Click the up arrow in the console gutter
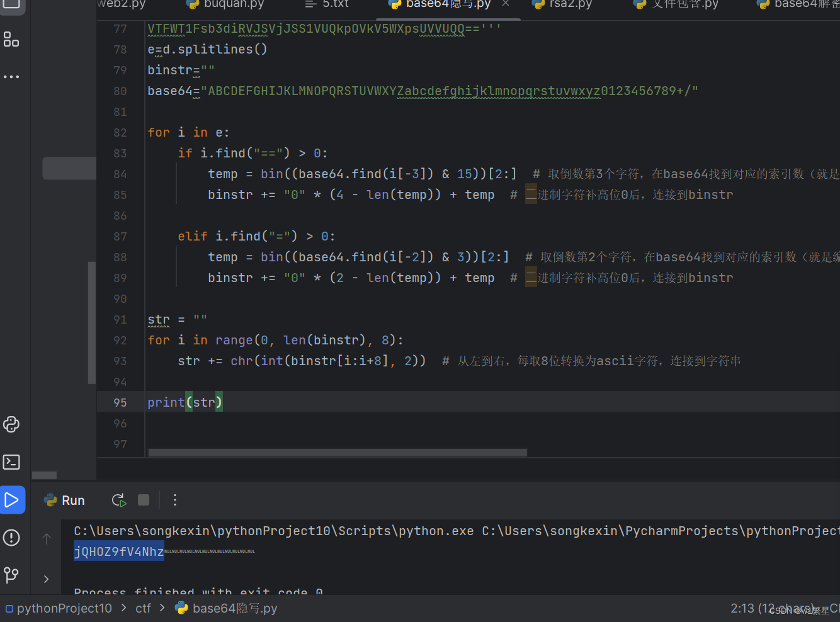Image resolution: width=840 pixels, height=622 pixels. click(x=46, y=538)
